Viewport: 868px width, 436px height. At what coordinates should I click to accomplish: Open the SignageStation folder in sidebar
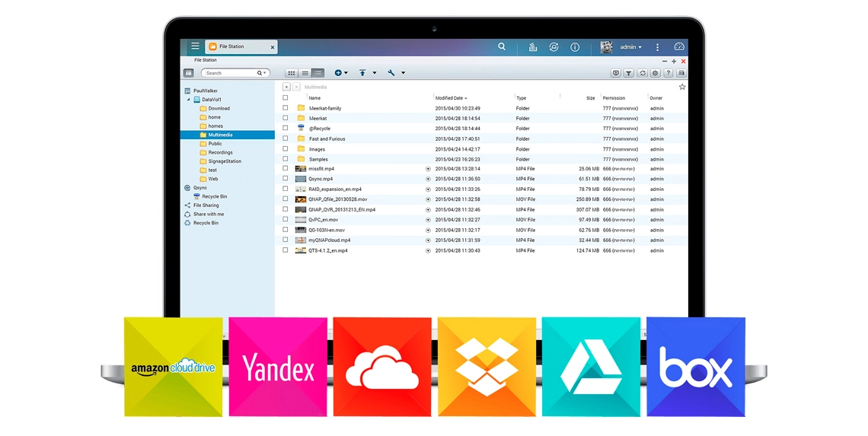[220, 161]
